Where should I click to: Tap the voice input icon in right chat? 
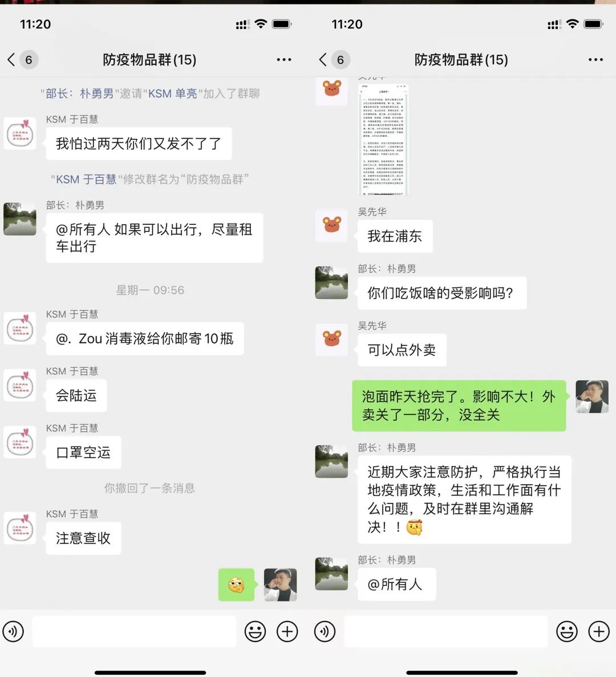(325, 632)
